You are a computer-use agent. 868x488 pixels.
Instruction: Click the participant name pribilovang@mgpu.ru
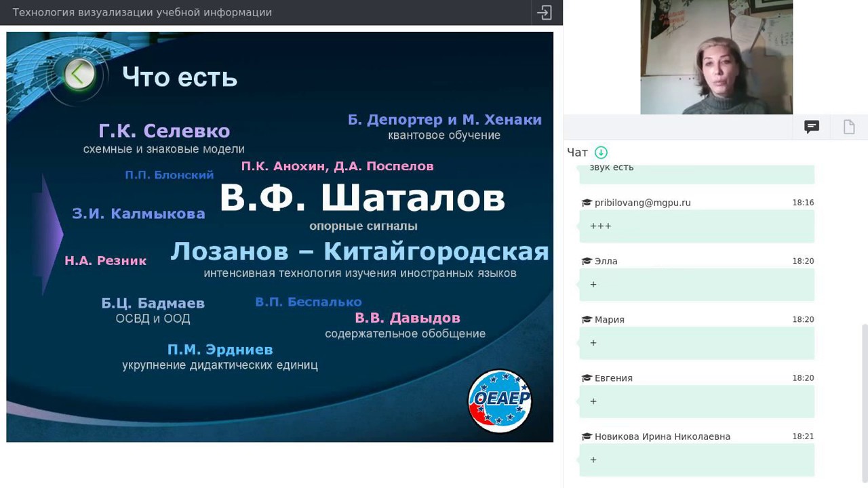pyautogui.click(x=643, y=202)
